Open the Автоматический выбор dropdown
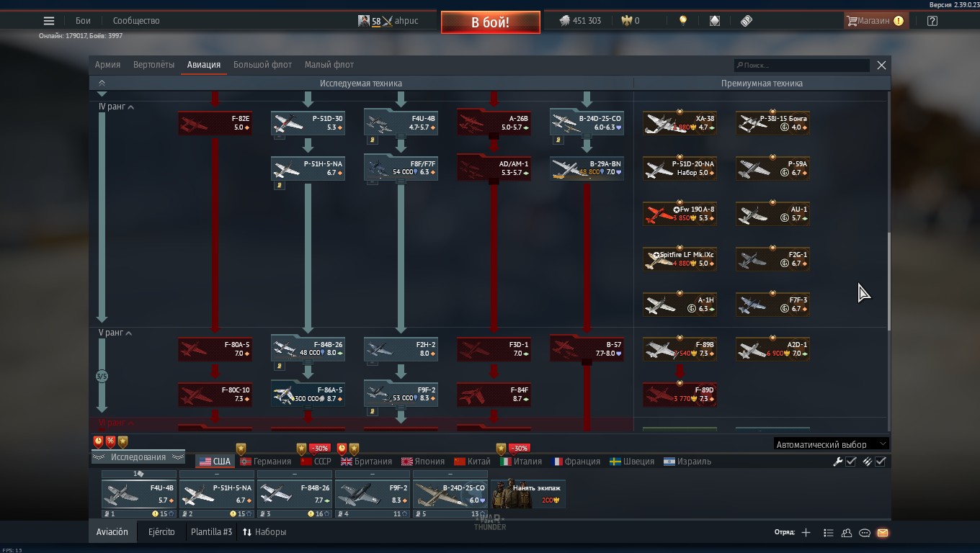The image size is (980, 553). point(831,444)
